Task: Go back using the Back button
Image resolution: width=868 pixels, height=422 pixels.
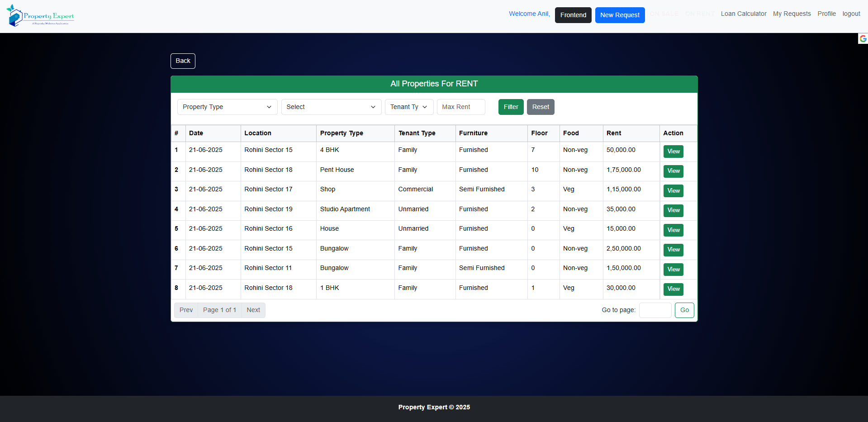Action: 183,61
